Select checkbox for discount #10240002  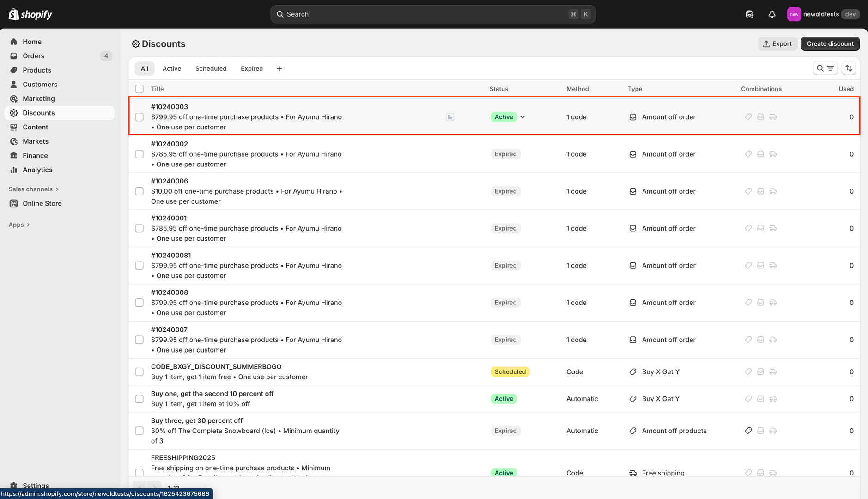pos(139,154)
